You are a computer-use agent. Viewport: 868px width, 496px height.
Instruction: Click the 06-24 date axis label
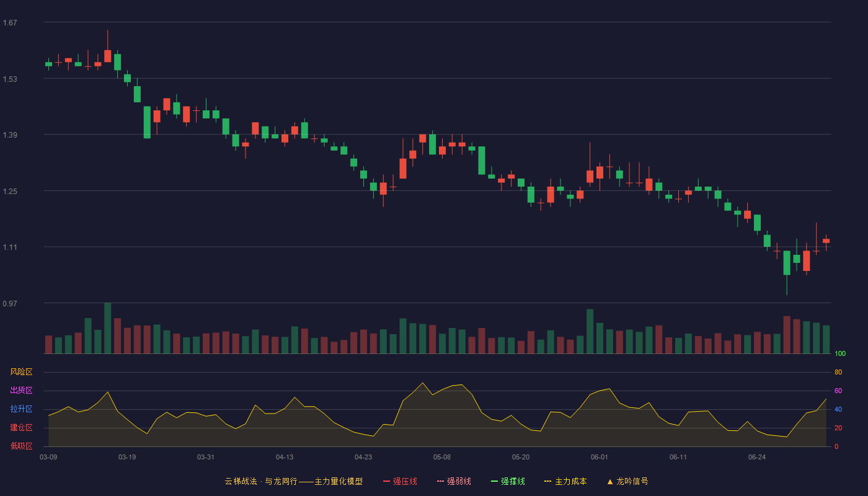[757, 457]
